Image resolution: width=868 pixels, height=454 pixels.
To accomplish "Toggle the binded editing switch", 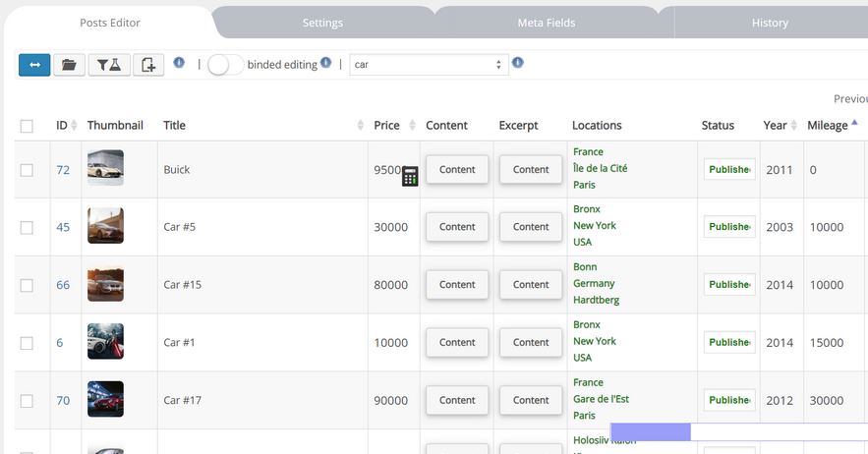I will coord(225,65).
